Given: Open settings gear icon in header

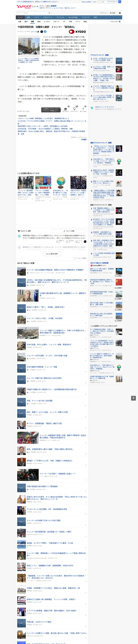Looking at the screenshot, I should coord(120,13).
